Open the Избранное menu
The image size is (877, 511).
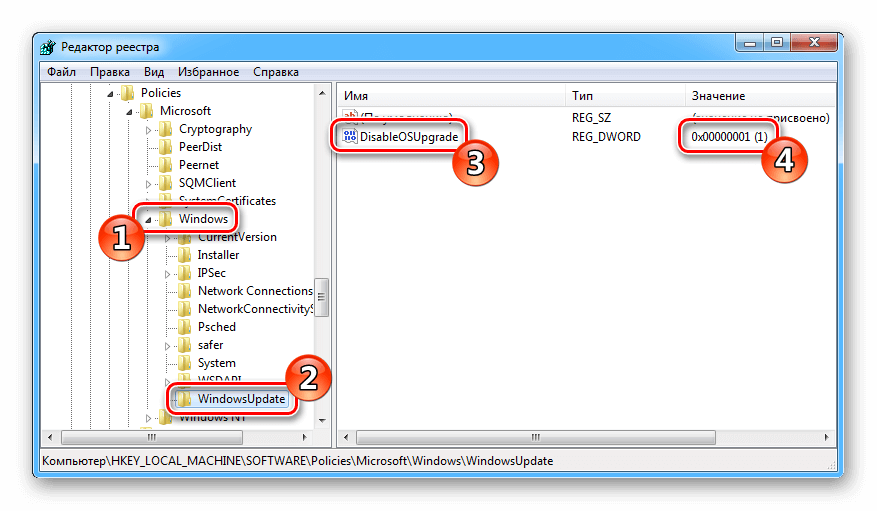point(209,72)
